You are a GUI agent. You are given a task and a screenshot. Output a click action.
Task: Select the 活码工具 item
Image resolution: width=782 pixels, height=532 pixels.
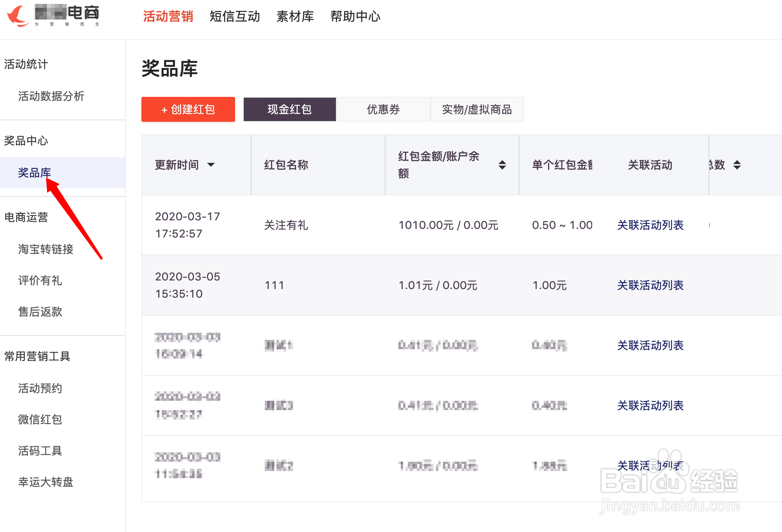click(x=41, y=451)
